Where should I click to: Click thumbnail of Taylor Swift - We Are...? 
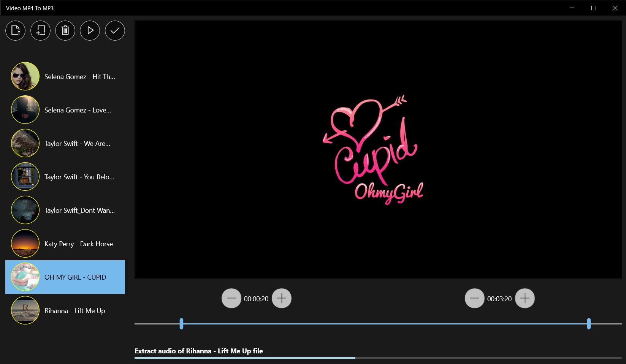25,143
